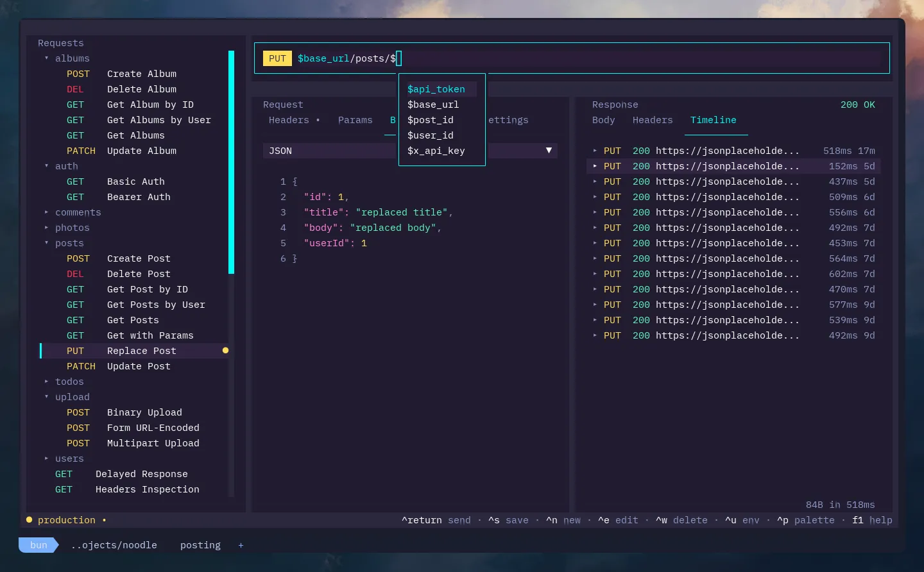The height and width of the screenshot is (572, 924).
Task: Click the sidebar scrollbar thumb
Action: (231, 162)
